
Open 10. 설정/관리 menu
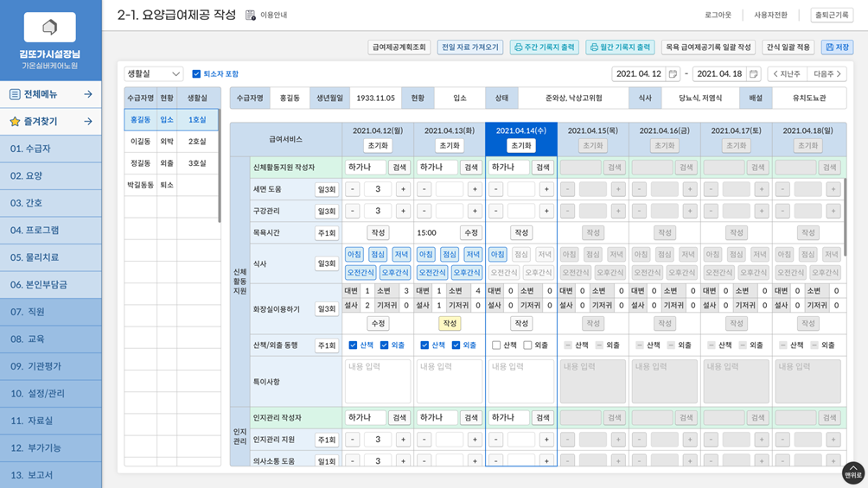click(x=51, y=393)
